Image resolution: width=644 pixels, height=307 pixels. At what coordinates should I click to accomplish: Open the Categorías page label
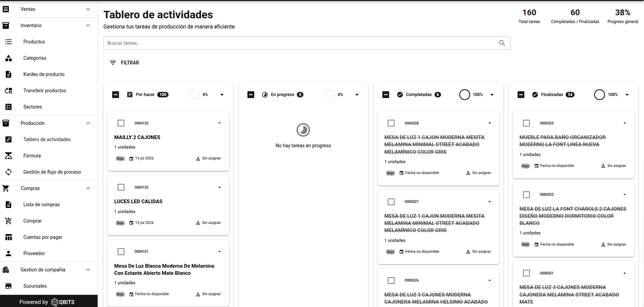click(x=35, y=58)
